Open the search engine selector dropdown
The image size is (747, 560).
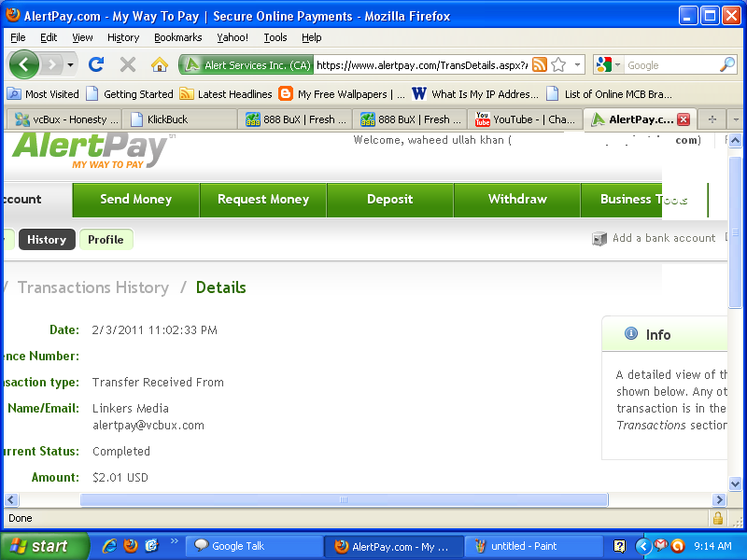tap(609, 64)
